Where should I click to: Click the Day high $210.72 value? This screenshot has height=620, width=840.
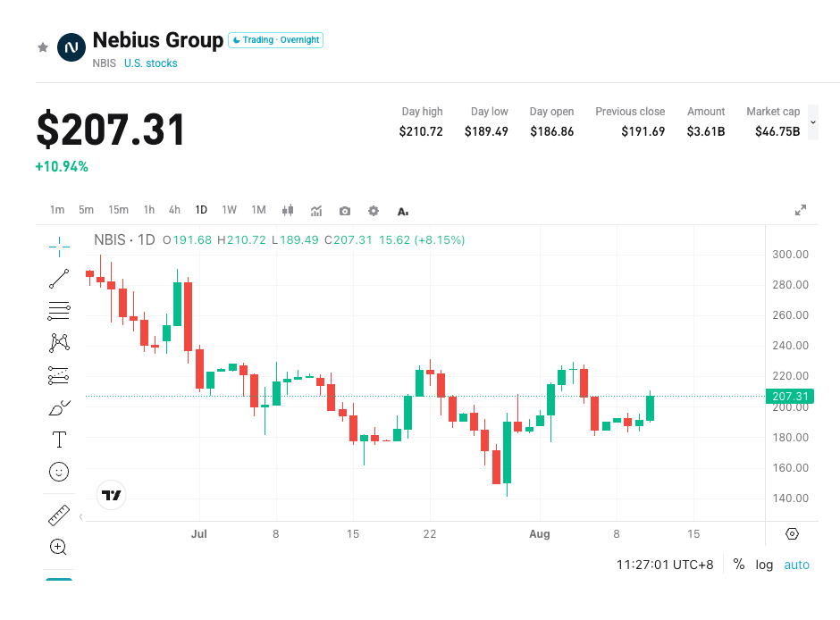pos(421,131)
